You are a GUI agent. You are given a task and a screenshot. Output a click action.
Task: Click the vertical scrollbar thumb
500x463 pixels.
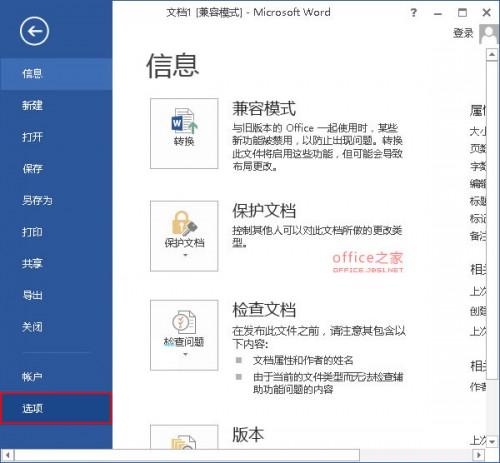[492, 219]
